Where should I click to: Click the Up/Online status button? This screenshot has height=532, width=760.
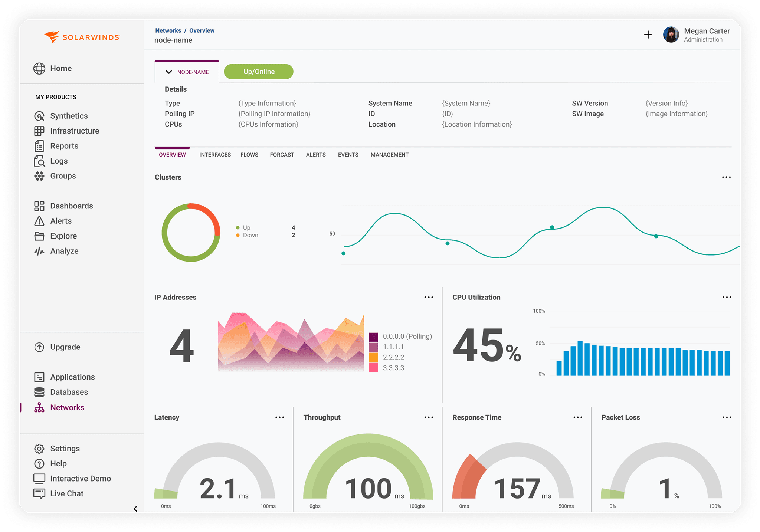(258, 71)
